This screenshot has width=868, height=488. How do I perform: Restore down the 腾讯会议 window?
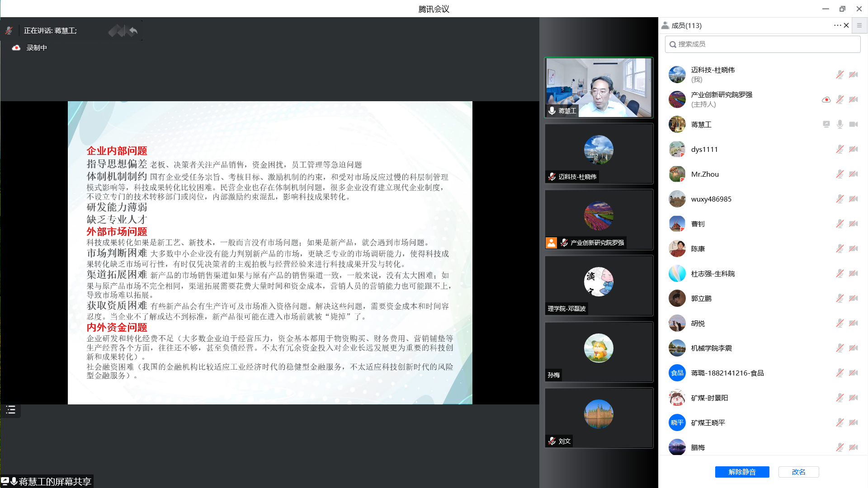(x=842, y=9)
